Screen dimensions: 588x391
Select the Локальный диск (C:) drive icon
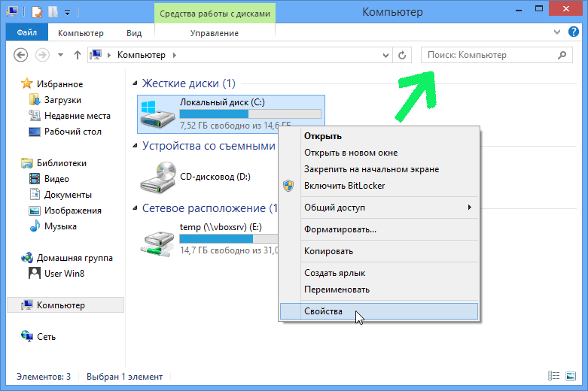(157, 114)
